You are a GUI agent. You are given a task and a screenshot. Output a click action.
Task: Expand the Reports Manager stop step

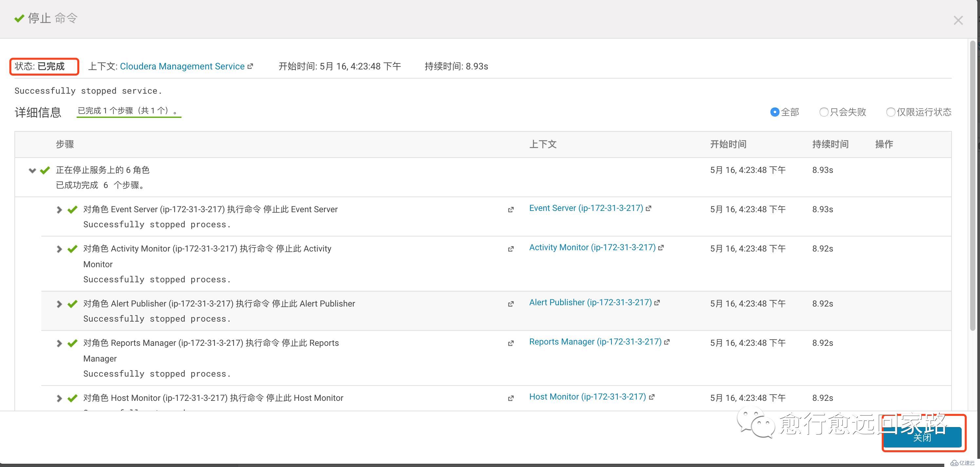[x=59, y=344]
